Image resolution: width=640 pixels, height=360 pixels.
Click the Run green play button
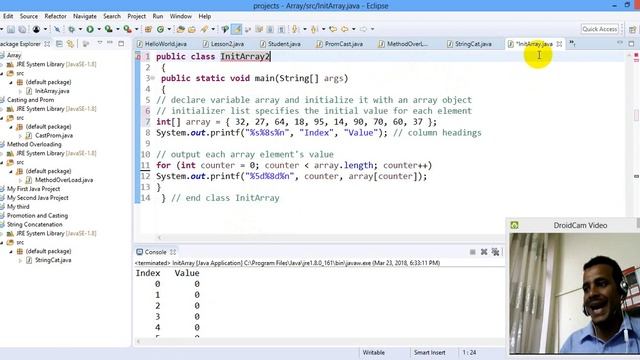(90, 29)
